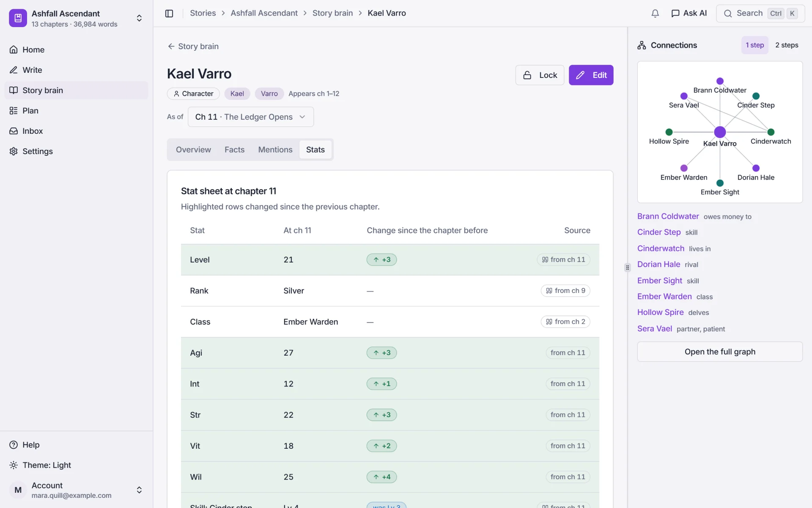Click the Hollow Spire graph node

tap(669, 132)
